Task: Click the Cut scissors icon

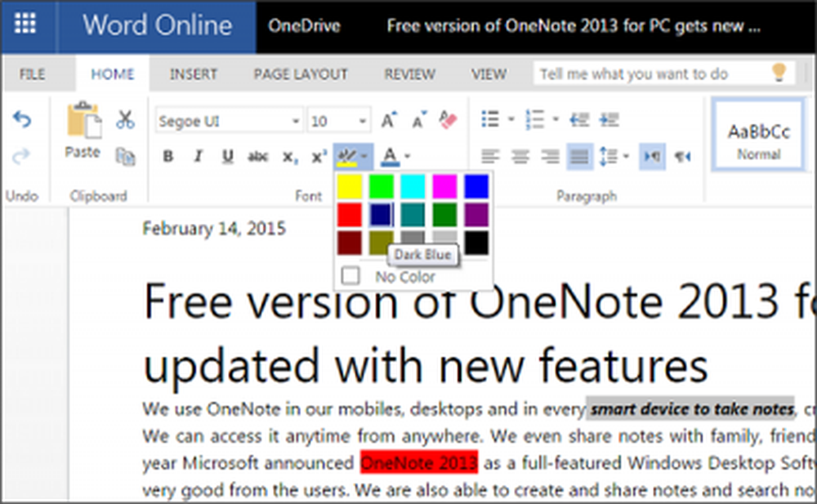Action: point(125,120)
